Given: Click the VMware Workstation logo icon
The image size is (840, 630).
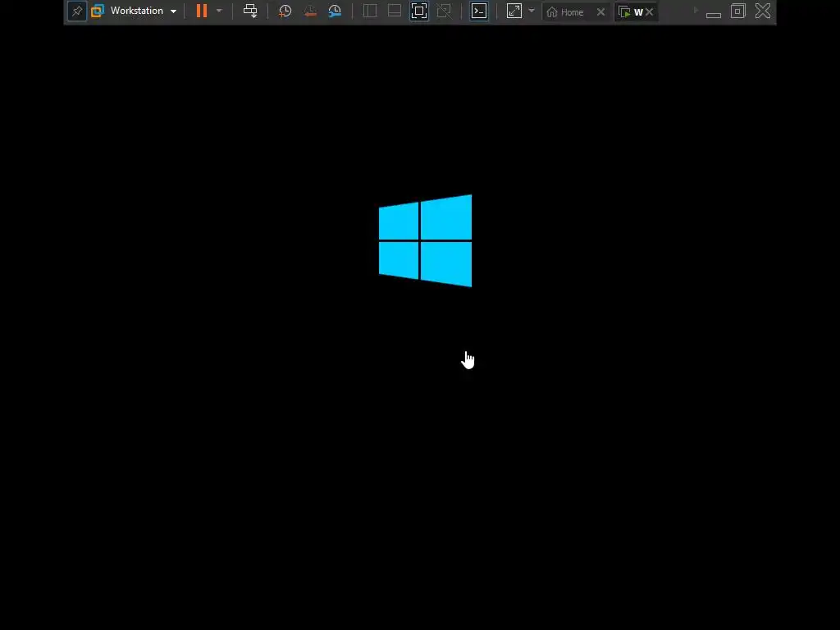Looking at the screenshot, I should (97, 11).
